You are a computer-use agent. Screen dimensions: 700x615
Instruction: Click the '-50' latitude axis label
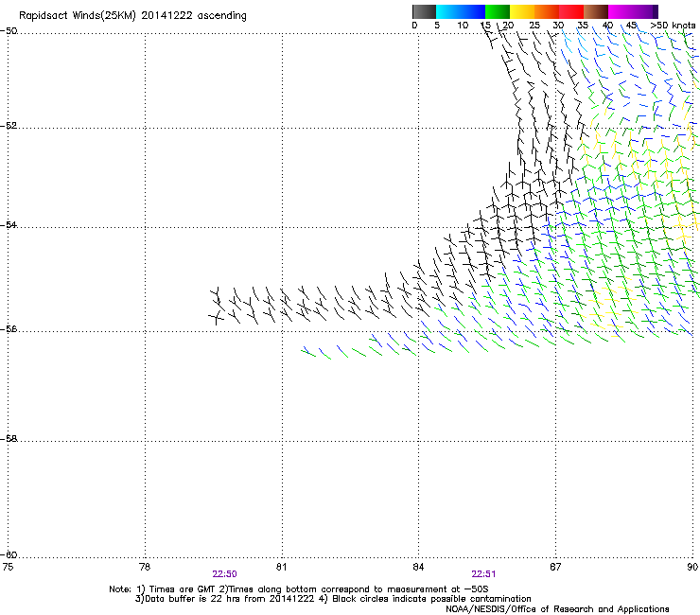9,31
